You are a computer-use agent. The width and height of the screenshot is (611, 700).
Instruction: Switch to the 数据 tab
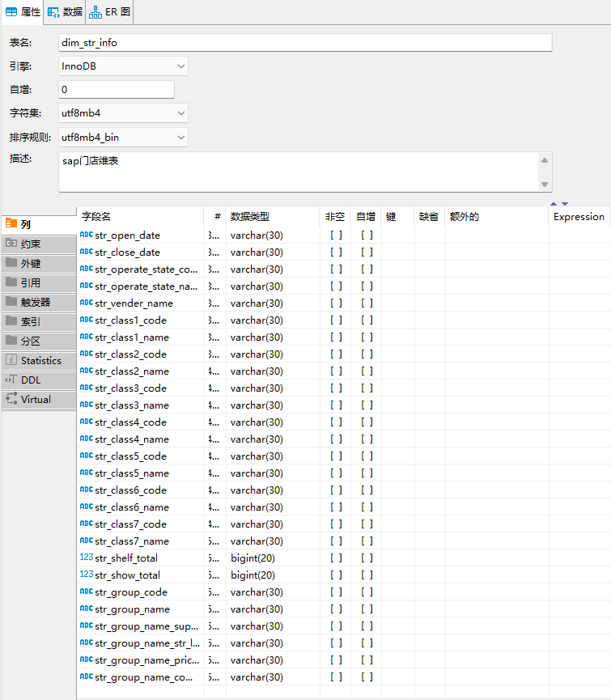click(66, 12)
